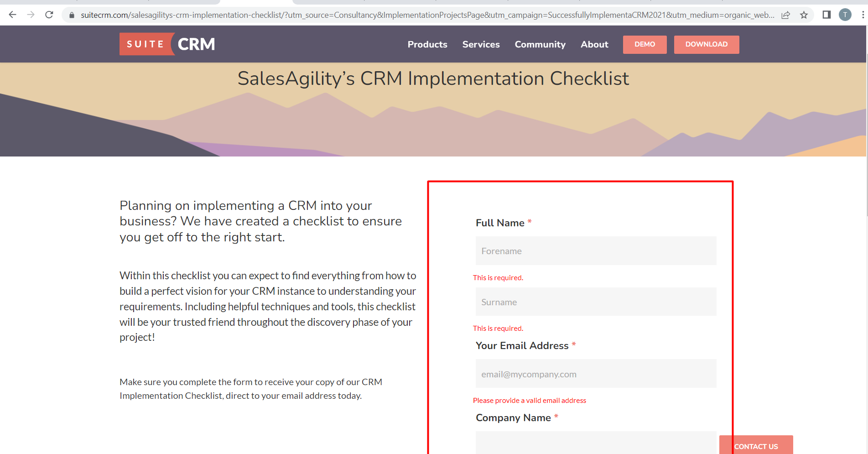868x454 pixels.
Task: Click the browser forward arrow
Action: pyautogui.click(x=31, y=15)
